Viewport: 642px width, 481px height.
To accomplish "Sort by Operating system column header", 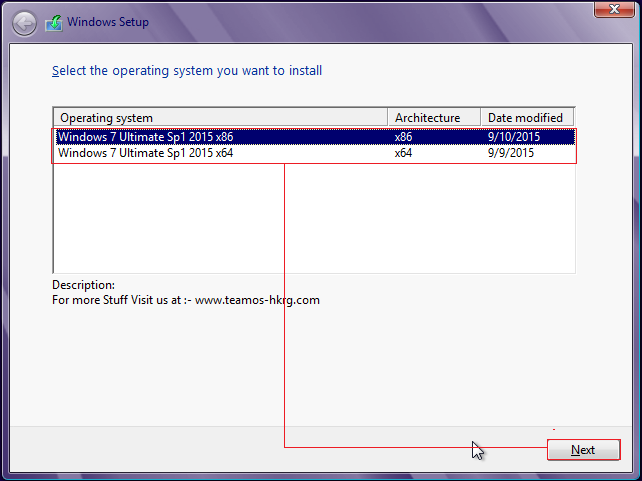I will (x=220, y=118).
